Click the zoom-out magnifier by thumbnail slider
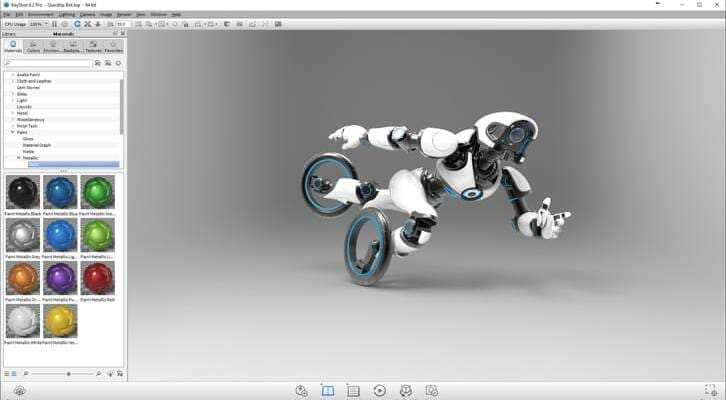 (26, 374)
